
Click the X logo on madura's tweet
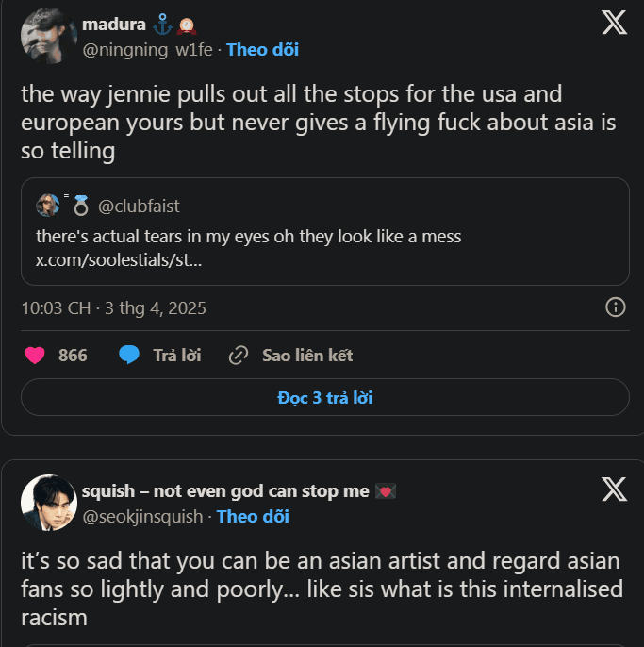pyautogui.click(x=614, y=23)
